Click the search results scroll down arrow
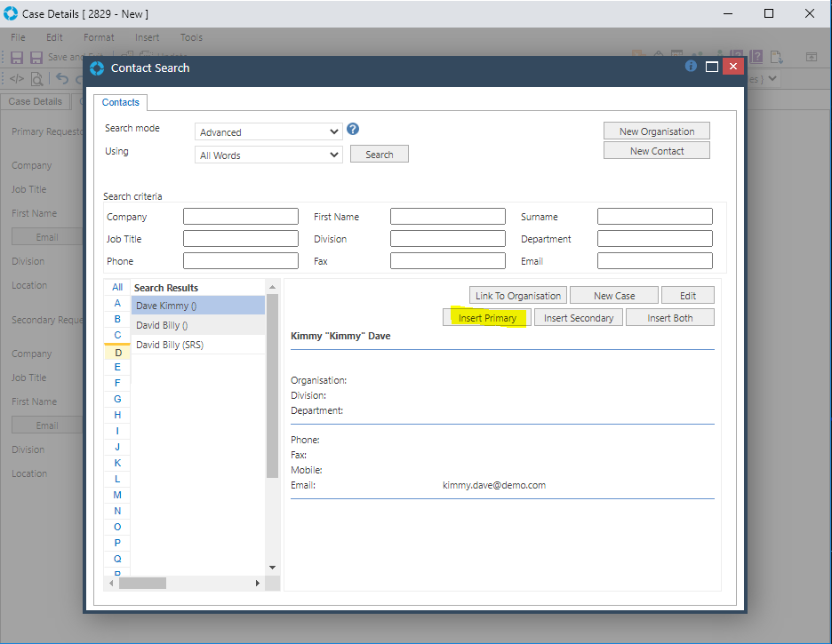 click(272, 568)
